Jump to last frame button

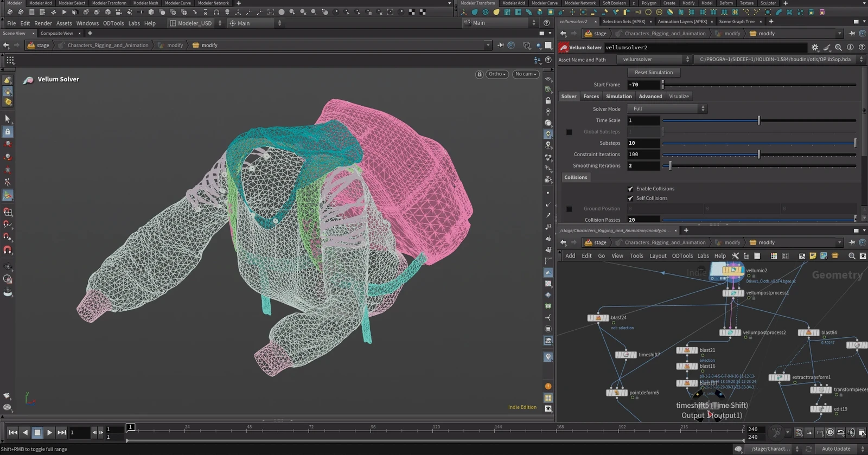62,432
